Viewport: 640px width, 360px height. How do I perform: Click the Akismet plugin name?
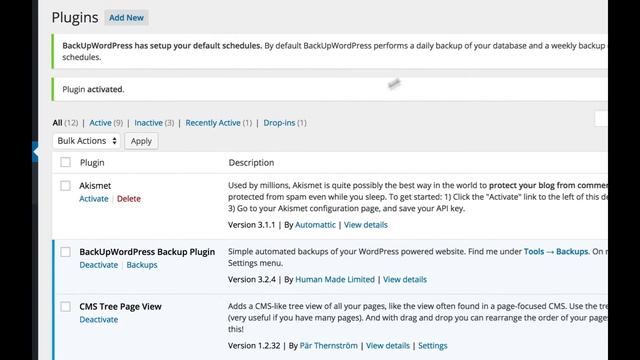click(95, 186)
